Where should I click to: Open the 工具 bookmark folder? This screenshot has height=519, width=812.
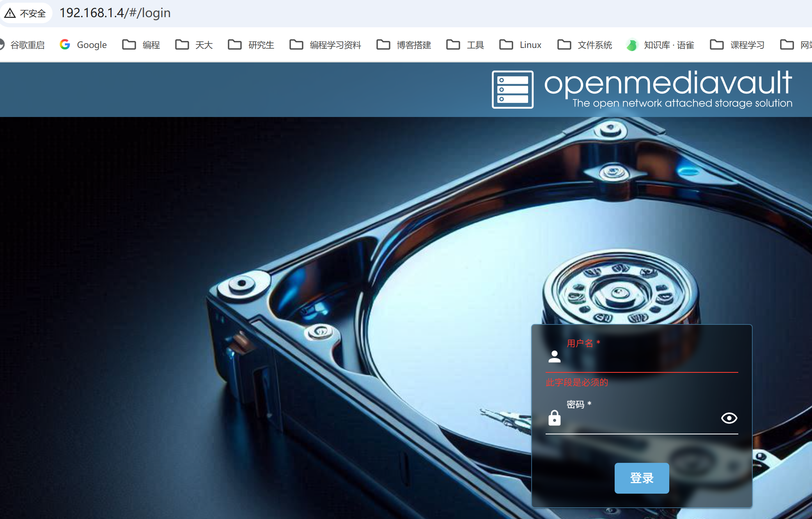(465, 45)
